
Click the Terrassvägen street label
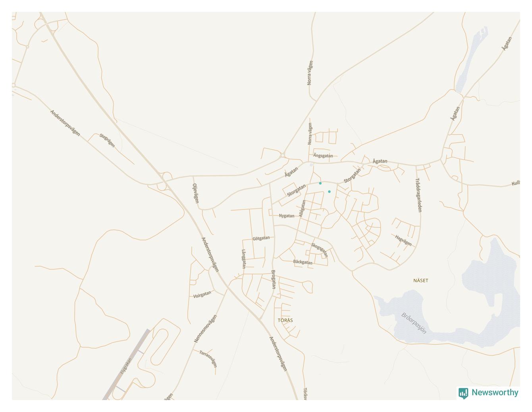(x=209, y=359)
